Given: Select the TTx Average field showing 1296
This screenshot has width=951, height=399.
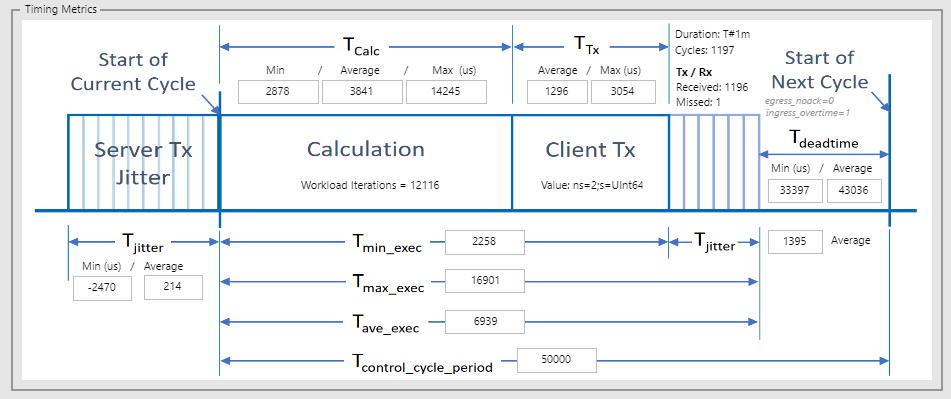Looking at the screenshot, I should point(557,92).
